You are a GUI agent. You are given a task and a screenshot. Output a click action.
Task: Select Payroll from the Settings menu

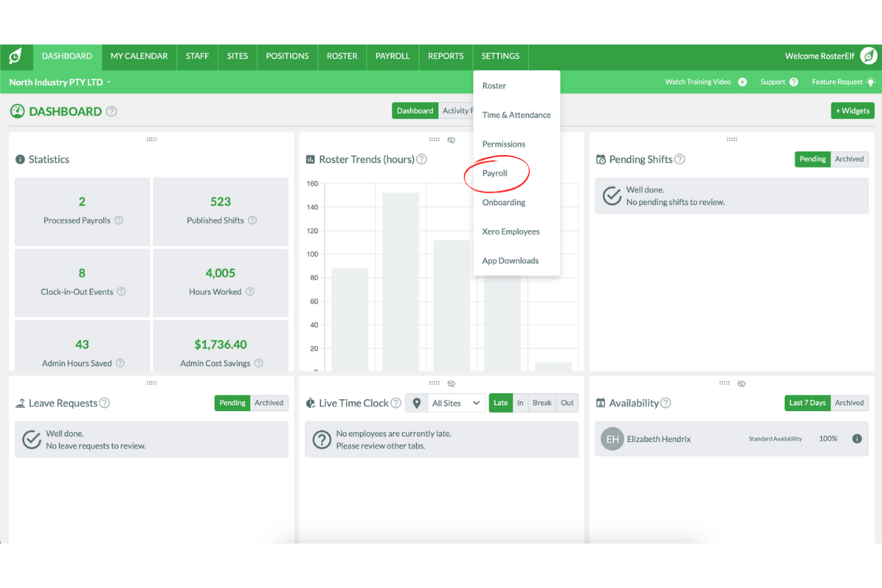(495, 173)
